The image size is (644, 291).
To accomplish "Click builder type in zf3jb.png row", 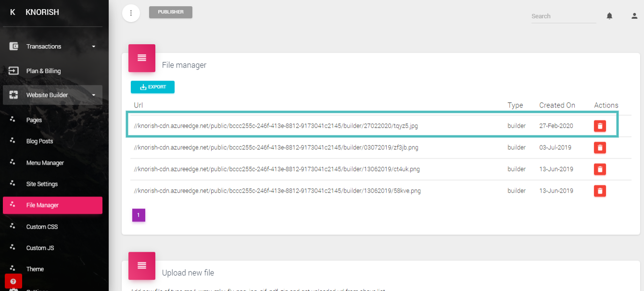I will click(x=517, y=147).
